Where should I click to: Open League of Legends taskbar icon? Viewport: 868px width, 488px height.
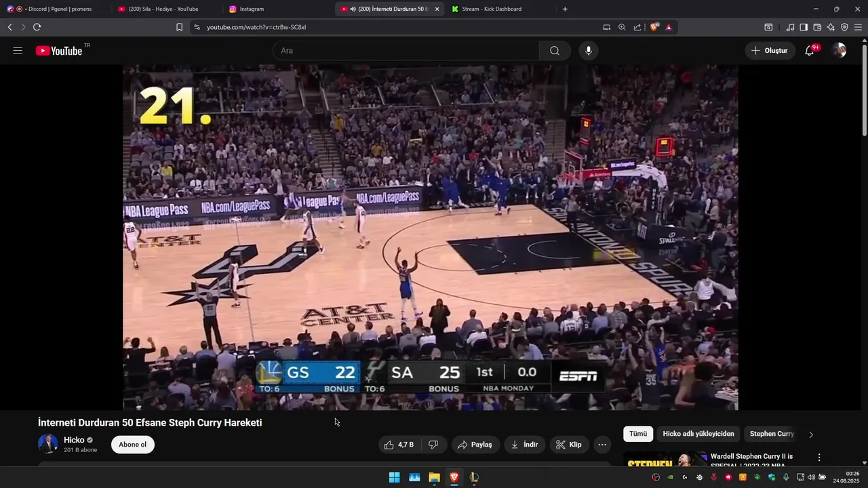[x=474, y=477]
